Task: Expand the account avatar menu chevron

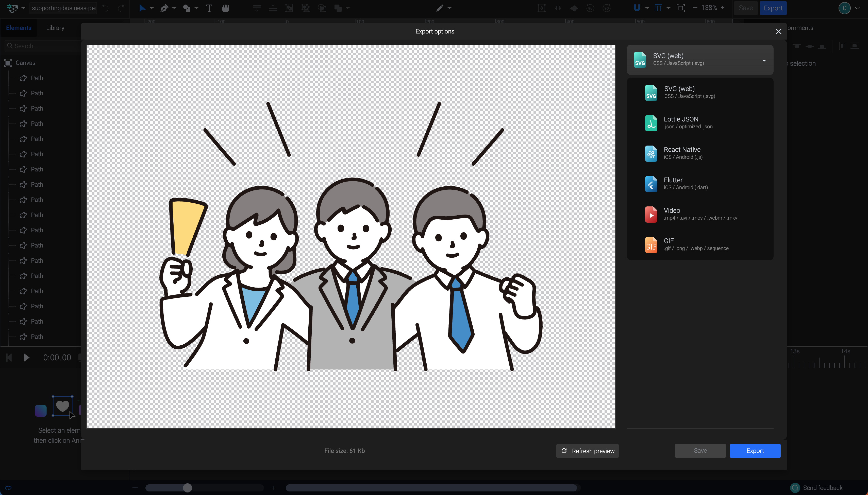Action: click(857, 8)
